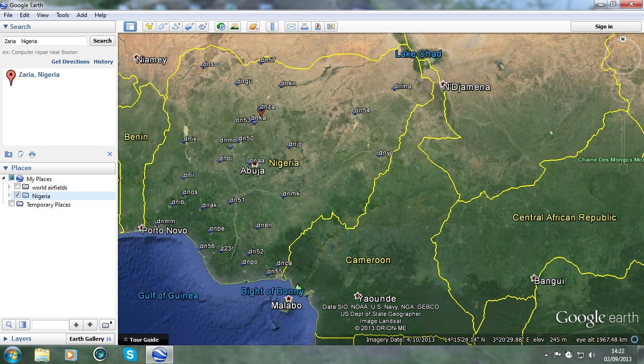This screenshot has height=364, width=644.
Task: Enable the world airfields checkbox
Action: [x=18, y=187]
